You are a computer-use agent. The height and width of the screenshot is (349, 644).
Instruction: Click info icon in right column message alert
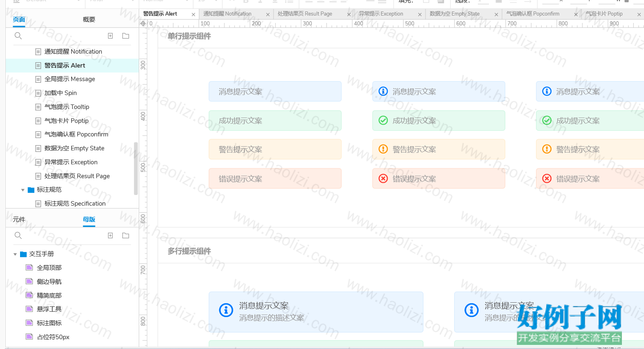tap(547, 91)
